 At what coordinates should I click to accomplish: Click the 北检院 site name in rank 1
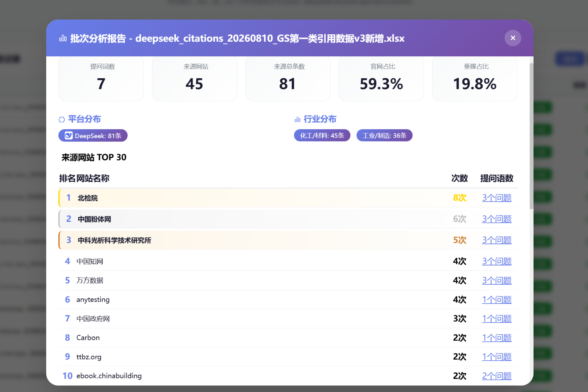[x=88, y=198]
